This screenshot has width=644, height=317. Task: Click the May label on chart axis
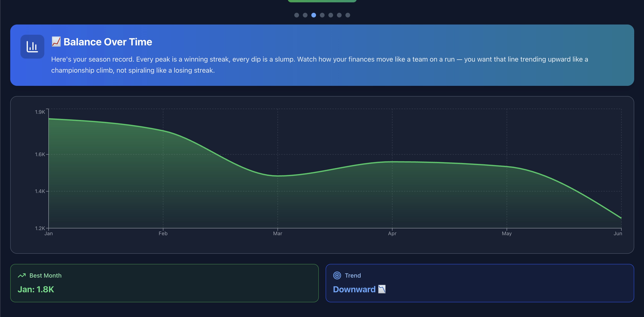pyautogui.click(x=507, y=233)
